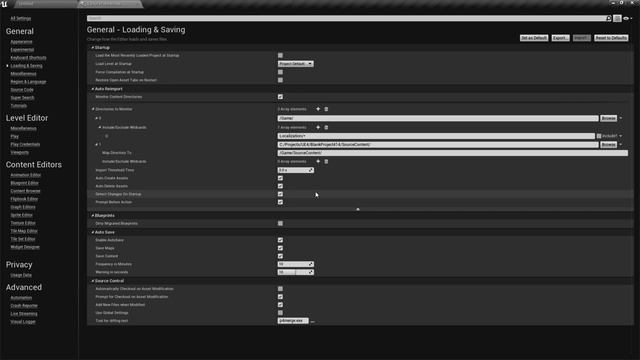Click Import Threshold Time spinner field
This screenshot has height=360, width=640.
(296, 170)
